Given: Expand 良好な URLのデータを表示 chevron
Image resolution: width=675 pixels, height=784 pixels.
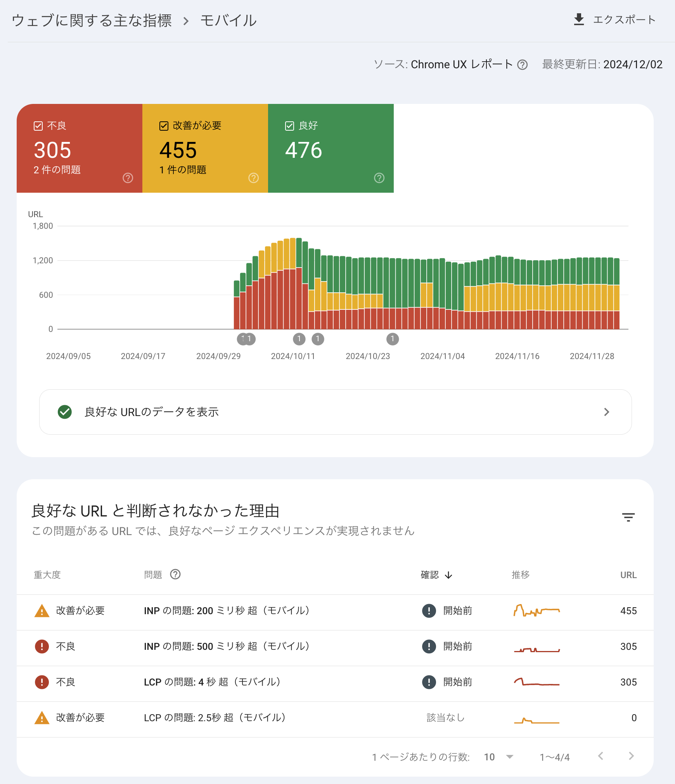Looking at the screenshot, I should tap(607, 412).
